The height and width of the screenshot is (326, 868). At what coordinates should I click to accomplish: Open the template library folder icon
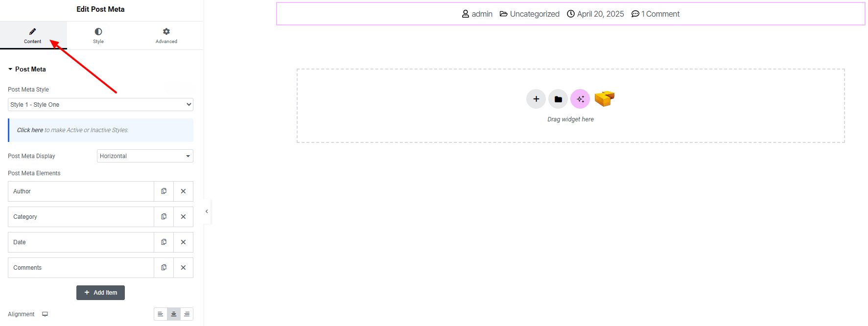[x=558, y=99]
